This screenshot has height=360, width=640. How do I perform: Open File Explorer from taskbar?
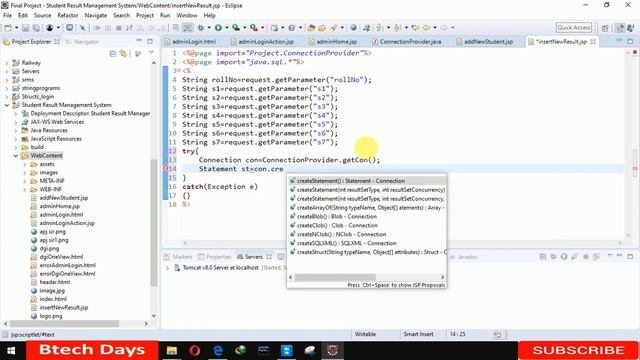point(172,350)
